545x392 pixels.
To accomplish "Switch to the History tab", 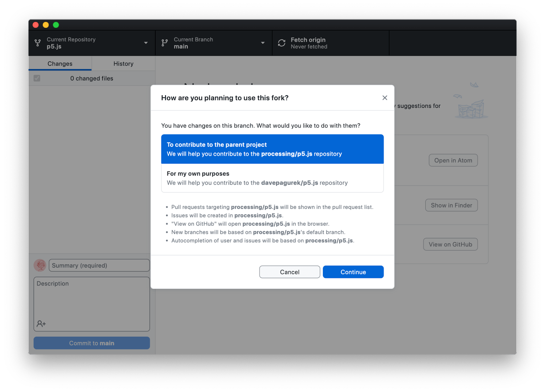I will coord(123,63).
